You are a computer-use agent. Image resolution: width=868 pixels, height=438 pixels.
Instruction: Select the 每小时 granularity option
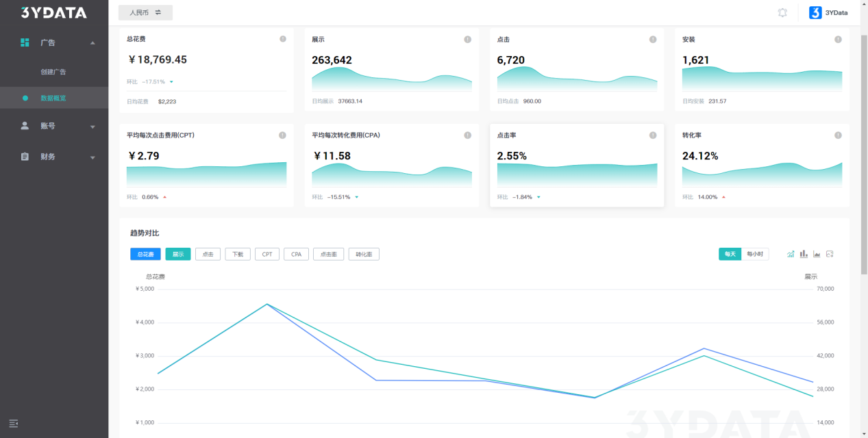pos(755,254)
